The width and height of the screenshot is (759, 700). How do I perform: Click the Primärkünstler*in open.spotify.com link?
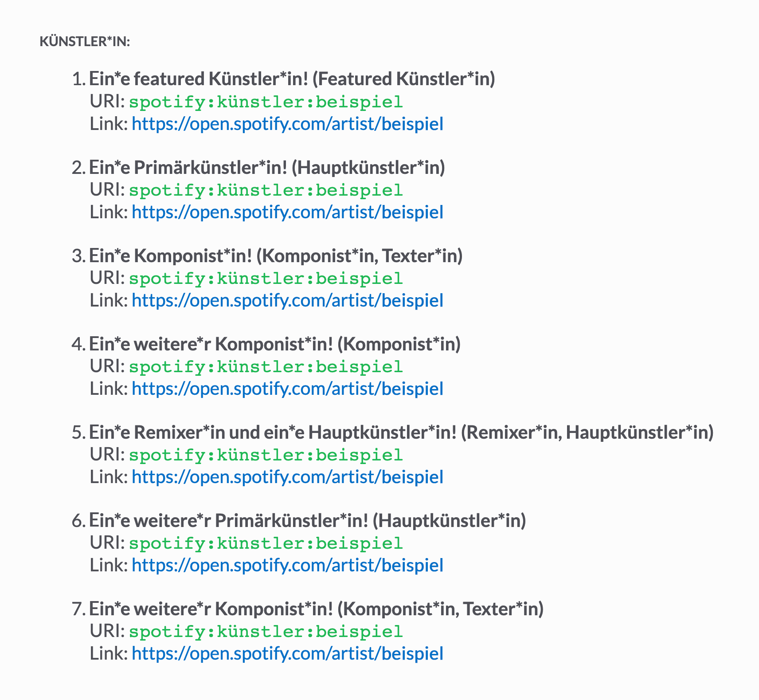tap(287, 212)
